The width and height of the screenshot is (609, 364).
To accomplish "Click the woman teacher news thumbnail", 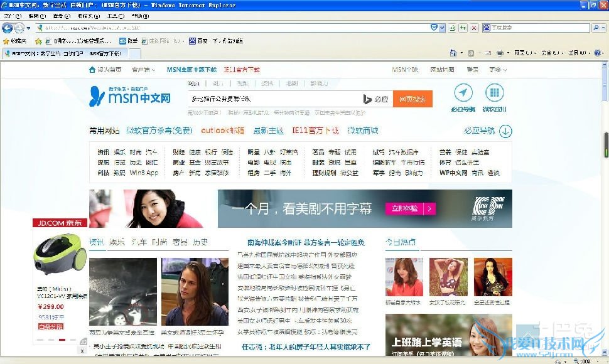I will tap(195, 291).
